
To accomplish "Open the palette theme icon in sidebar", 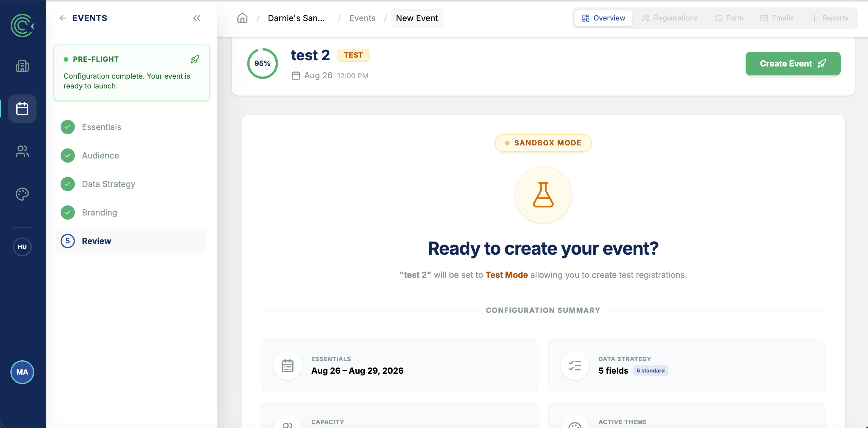I will click(22, 194).
